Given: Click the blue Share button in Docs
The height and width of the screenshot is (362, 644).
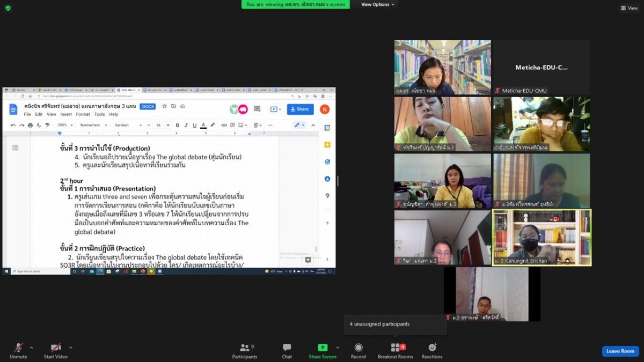Looking at the screenshot, I should click(x=300, y=109).
